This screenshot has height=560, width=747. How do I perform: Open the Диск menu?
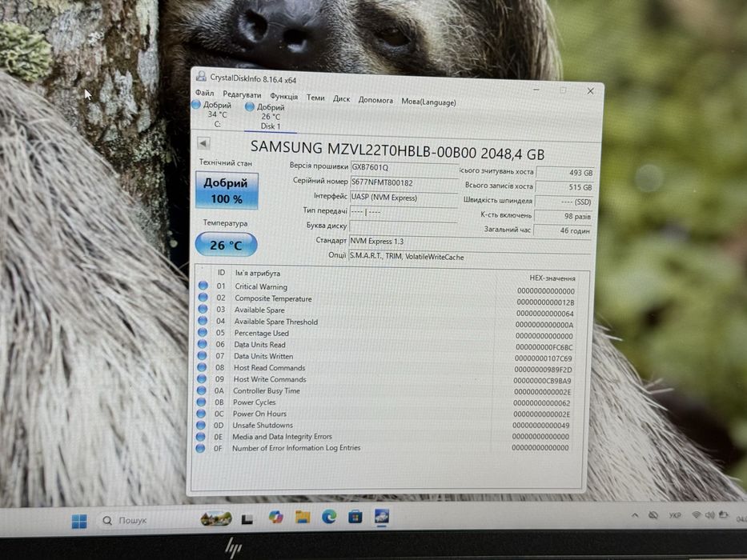click(x=341, y=99)
